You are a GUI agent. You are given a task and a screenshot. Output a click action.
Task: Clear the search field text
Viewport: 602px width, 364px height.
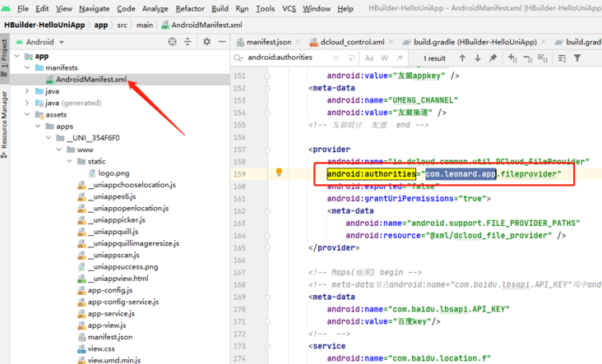point(336,58)
